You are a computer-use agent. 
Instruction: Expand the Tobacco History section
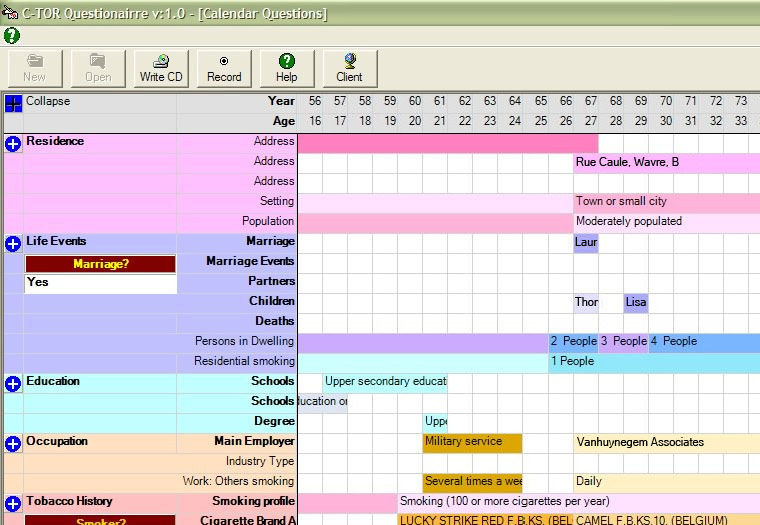tap(13, 503)
